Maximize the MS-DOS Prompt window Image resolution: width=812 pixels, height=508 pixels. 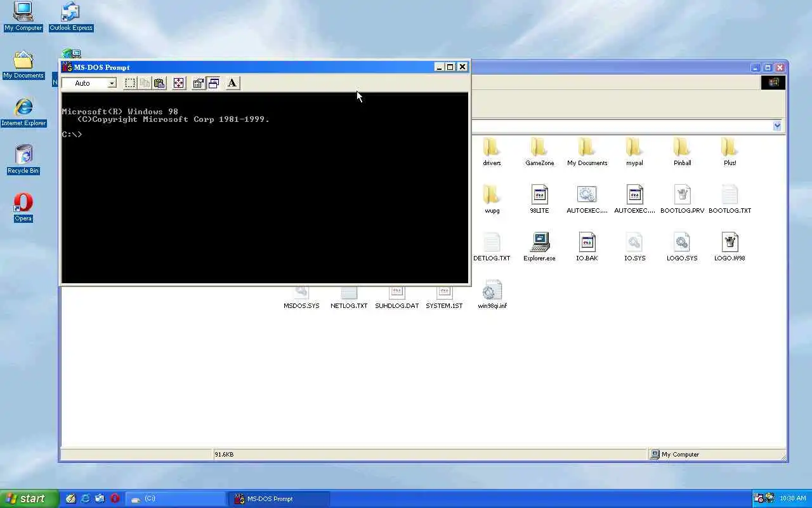click(450, 67)
